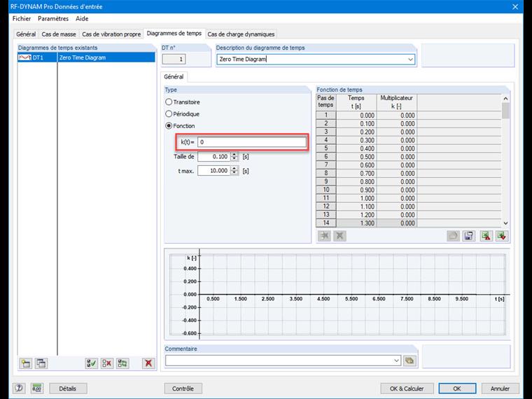Delete the selected time diagram with red X
532x399 pixels.
[148, 364]
